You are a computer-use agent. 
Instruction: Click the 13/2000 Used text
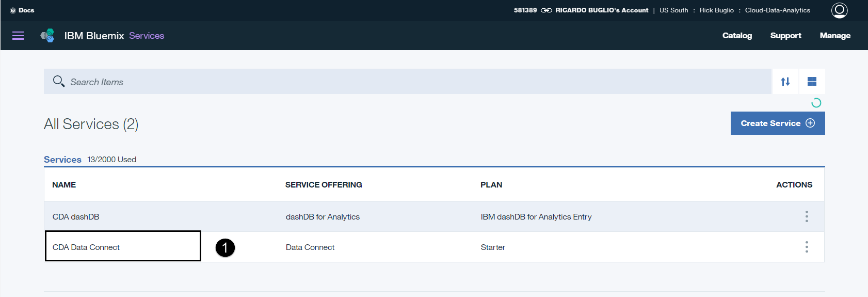(111, 160)
